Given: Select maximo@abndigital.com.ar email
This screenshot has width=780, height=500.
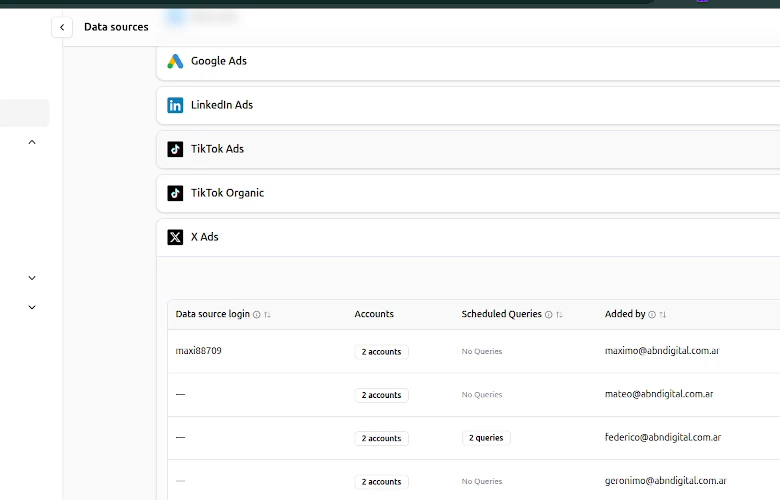Looking at the screenshot, I should click(662, 351).
